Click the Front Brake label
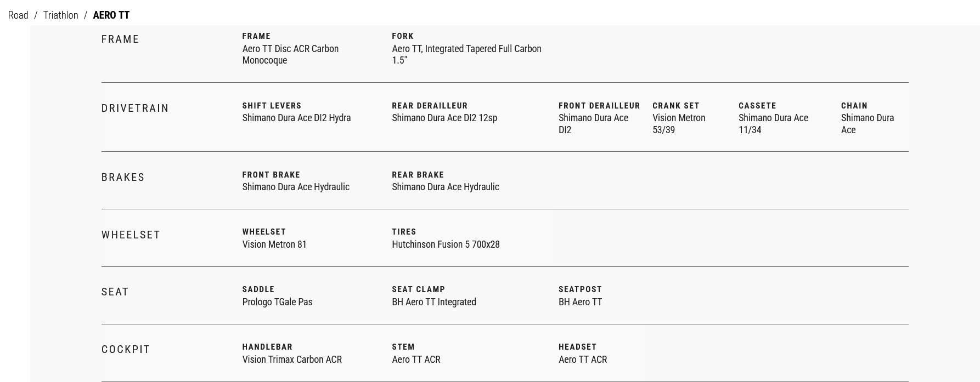The image size is (980, 382). pyautogui.click(x=271, y=175)
